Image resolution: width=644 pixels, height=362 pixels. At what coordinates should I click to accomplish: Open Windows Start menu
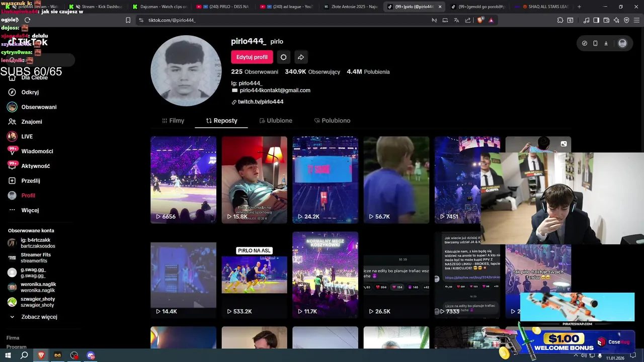click(8, 355)
